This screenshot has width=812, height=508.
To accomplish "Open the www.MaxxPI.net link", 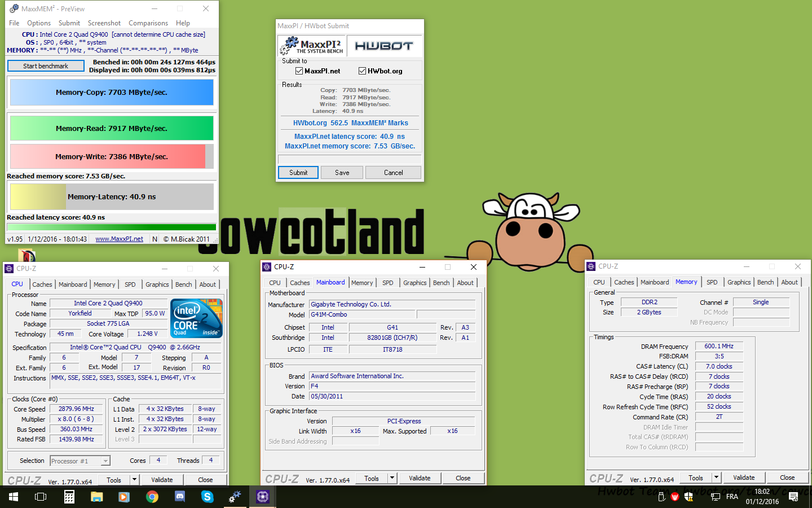I will click(120, 239).
